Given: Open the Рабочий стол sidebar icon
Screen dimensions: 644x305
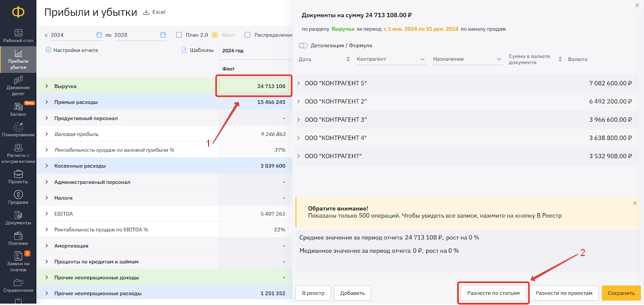Looking at the screenshot, I should pos(18,33).
